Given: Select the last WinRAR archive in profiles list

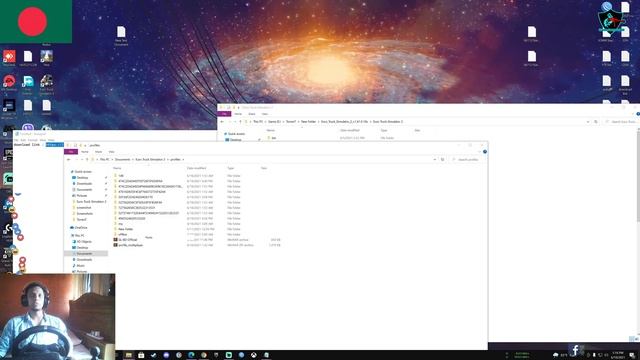Looking at the screenshot, I should point(130,245).
